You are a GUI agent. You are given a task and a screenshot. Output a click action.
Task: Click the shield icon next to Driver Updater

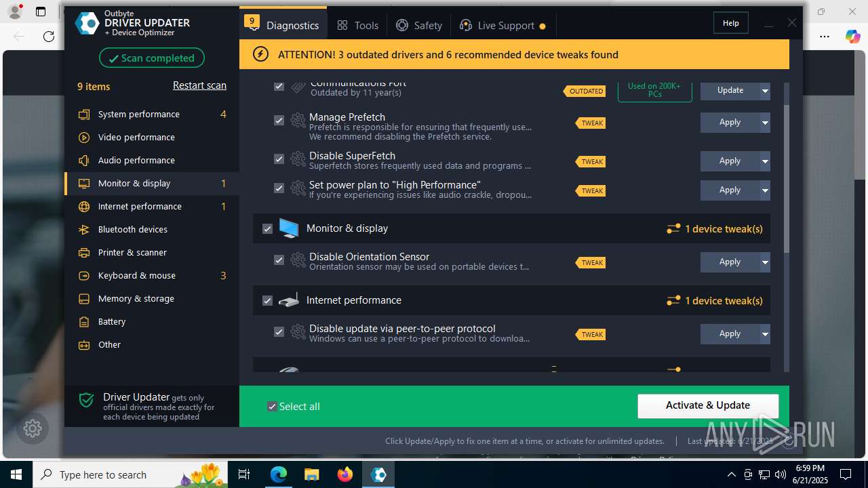coord(86,401)
